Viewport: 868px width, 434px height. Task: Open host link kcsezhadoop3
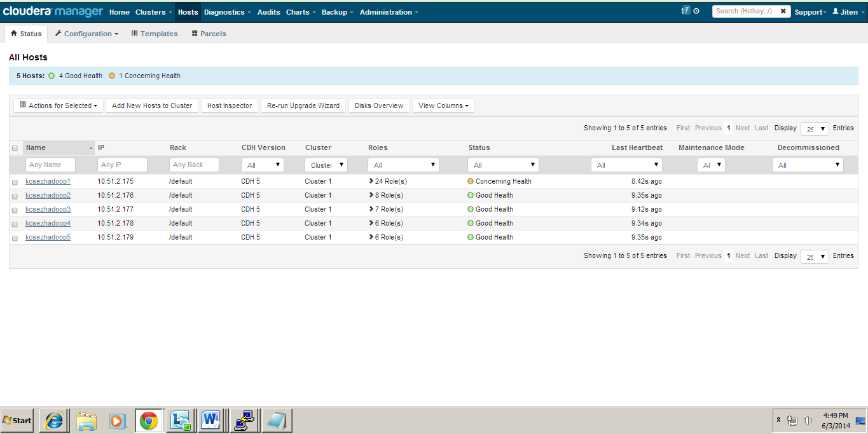48,209
